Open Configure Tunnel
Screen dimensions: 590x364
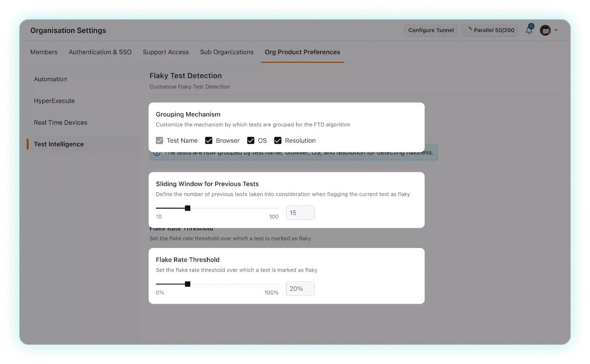431,30
